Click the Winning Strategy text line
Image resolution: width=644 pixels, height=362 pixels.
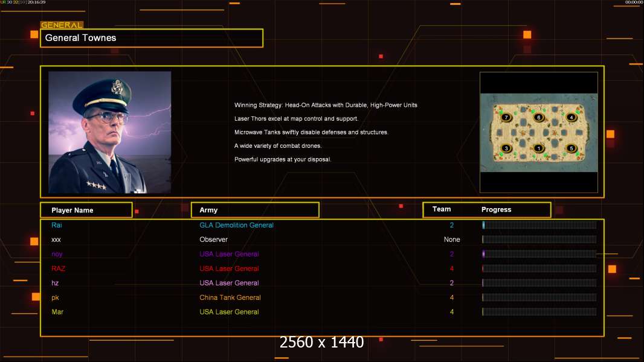tap(326, 106)
